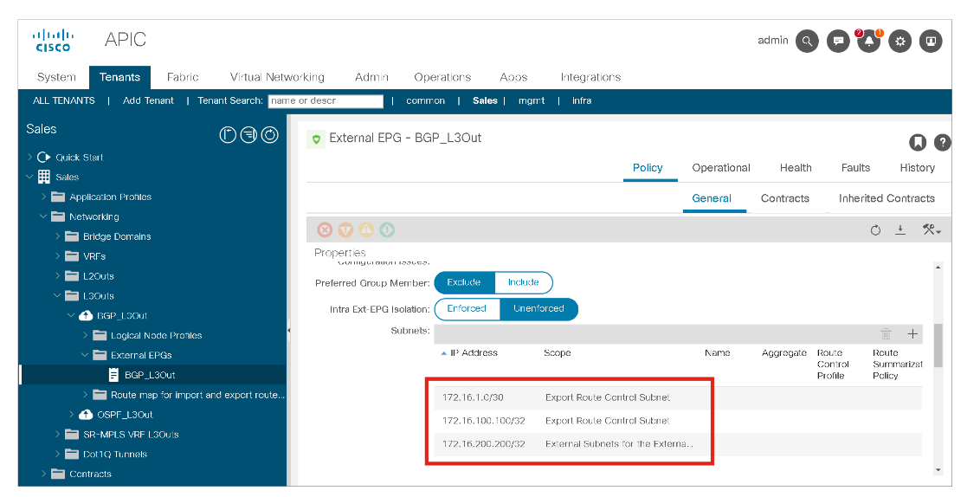Viewport: 980px width, 497px height.
Task: Set Intra Ext-EPG Isolation to Enforced
Action: 467,308
